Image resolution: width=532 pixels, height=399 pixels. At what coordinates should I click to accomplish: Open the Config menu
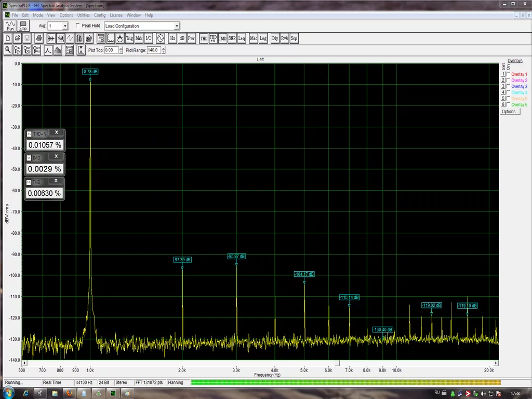(100, 15)
